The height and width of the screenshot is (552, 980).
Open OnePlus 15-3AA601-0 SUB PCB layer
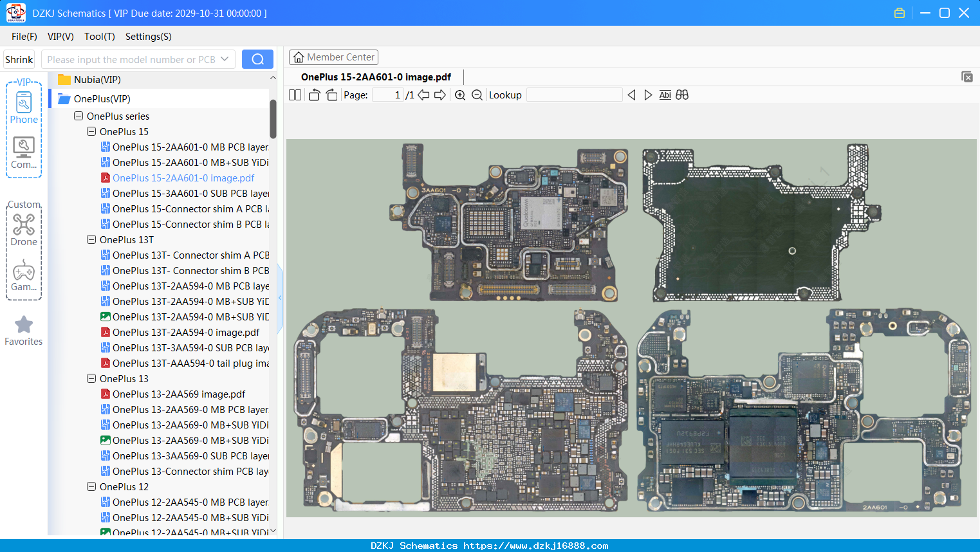click(x=185, y=194)
